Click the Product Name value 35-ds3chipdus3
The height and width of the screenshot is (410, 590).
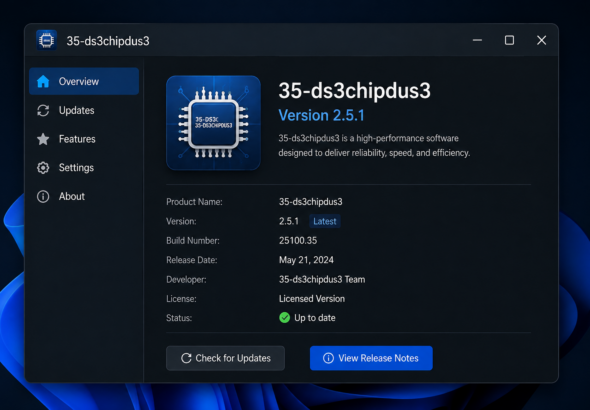[310, 202]
